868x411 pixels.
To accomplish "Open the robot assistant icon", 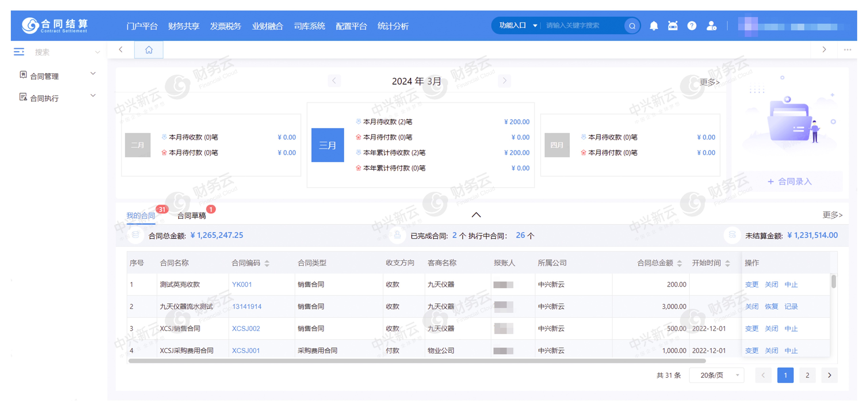I will tap(672, 26).
